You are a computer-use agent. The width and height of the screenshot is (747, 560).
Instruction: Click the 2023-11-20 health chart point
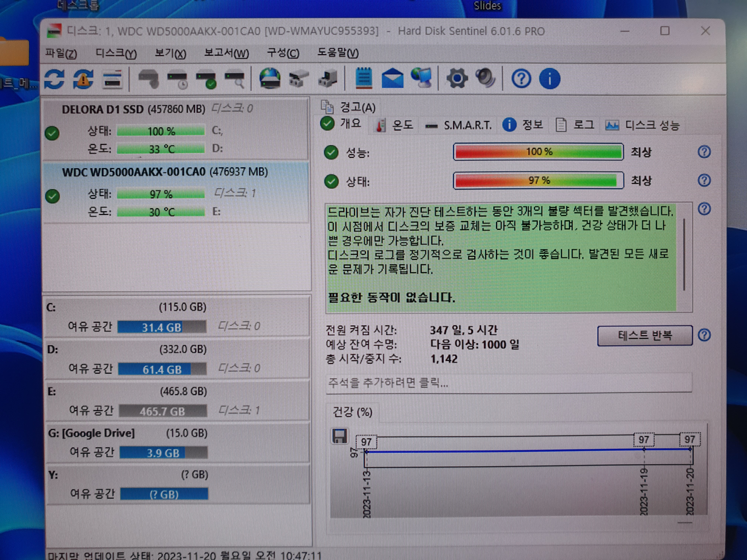pyautogui.click(x=690, y=449)
